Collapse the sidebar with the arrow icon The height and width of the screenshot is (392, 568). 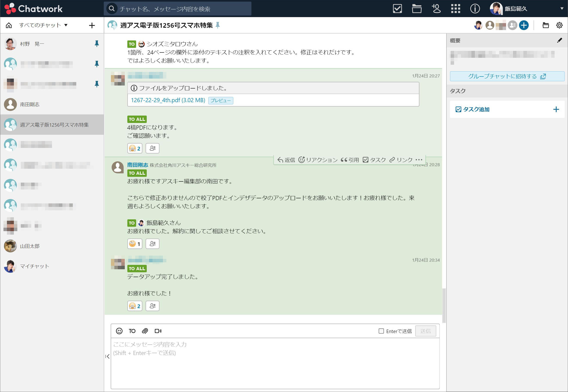(107, 356)
